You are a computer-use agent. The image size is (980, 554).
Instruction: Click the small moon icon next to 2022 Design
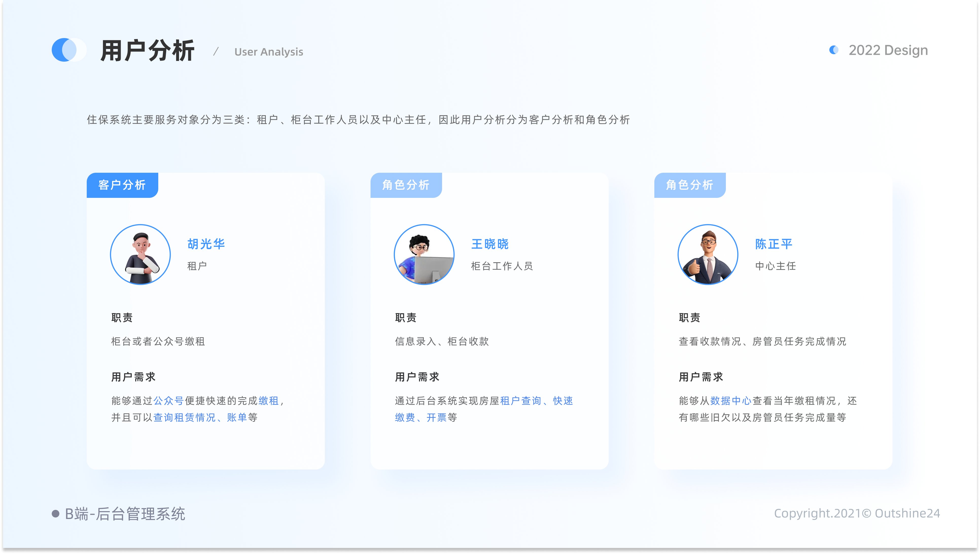(833, 50)
